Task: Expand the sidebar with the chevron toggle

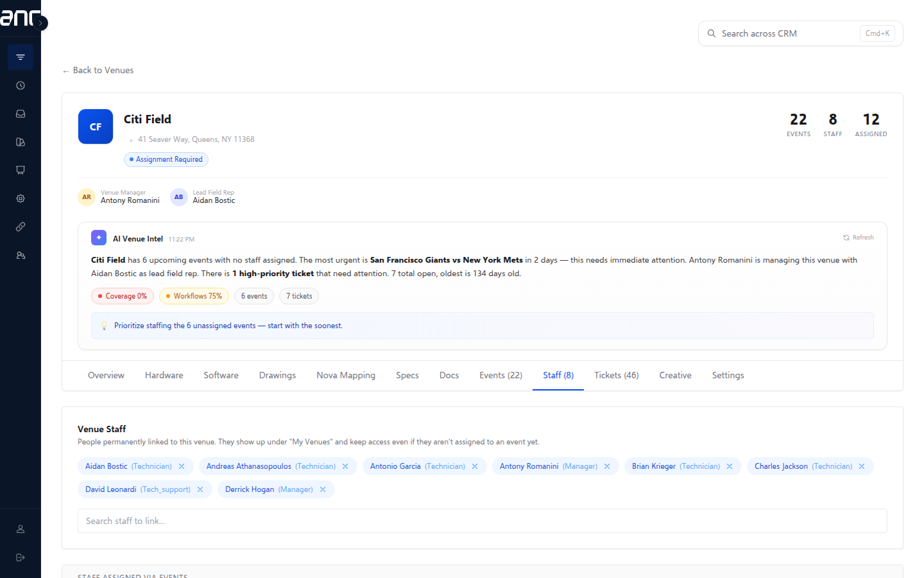Action: coord(40,23)
